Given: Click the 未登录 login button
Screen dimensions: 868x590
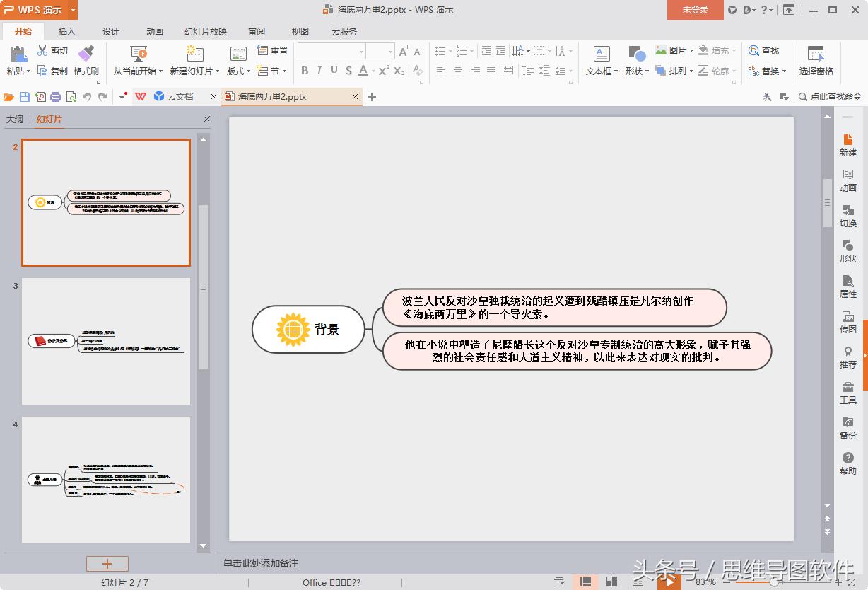Looking at the screenshot, I should (x=695, y=10).
